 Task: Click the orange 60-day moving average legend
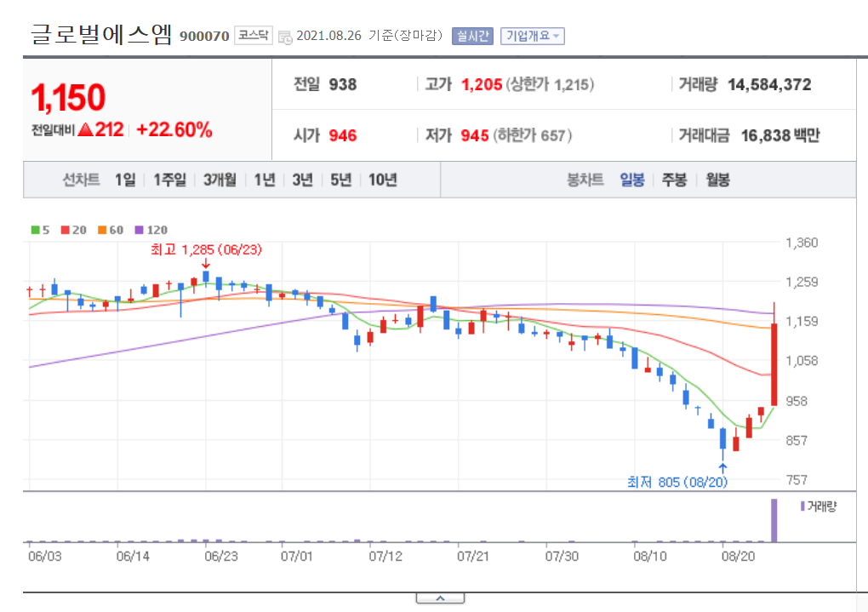[111, 230]
